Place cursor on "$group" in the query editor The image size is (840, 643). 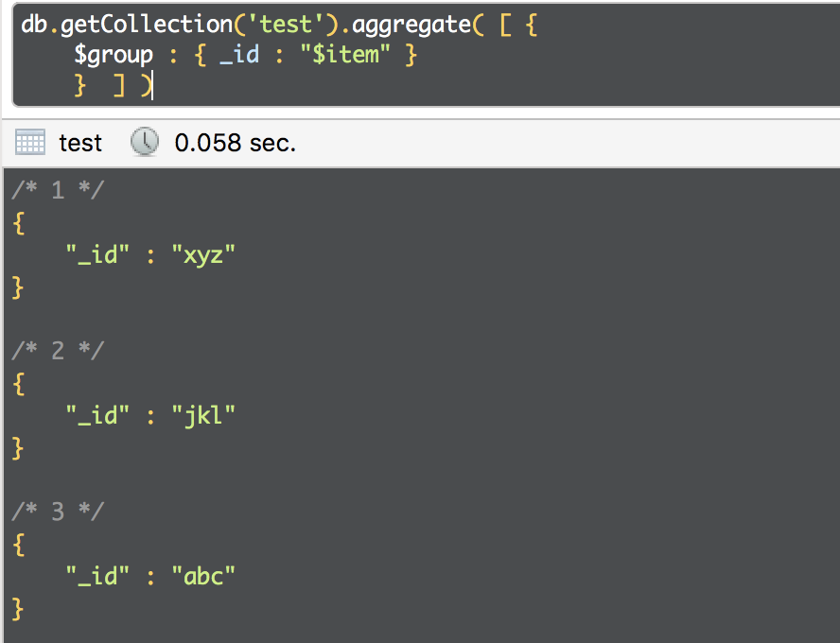tap(114, 55)
